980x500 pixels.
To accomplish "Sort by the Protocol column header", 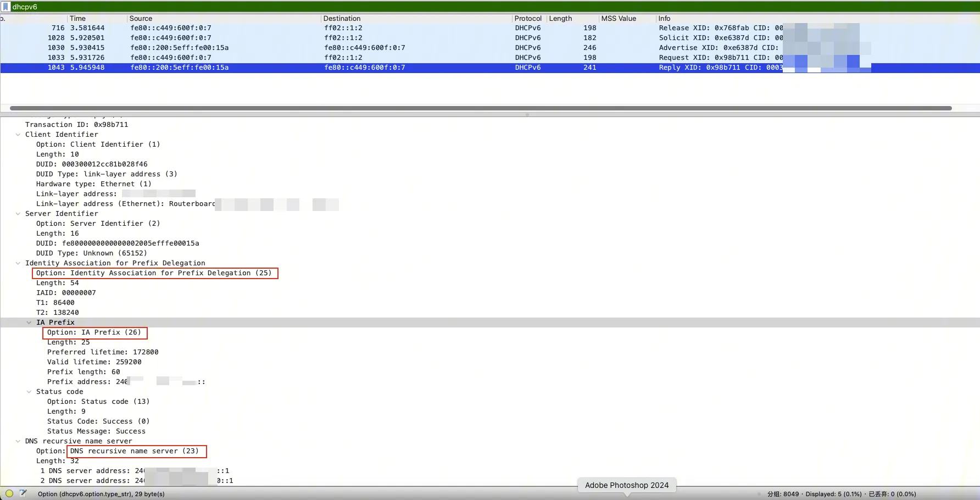I will [x=527, y=19].
